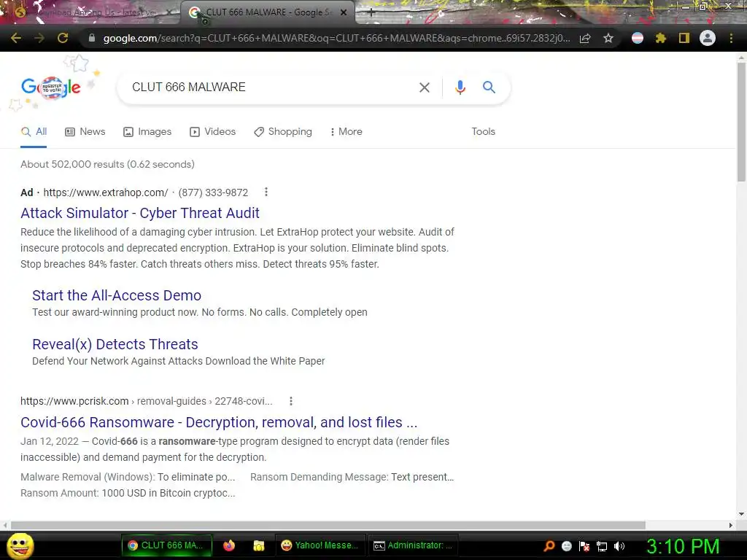This screenshot has height=560, width=747.
Task: Click the scroll down arrow
Action: pyautogui.click(x=741, y=514)
